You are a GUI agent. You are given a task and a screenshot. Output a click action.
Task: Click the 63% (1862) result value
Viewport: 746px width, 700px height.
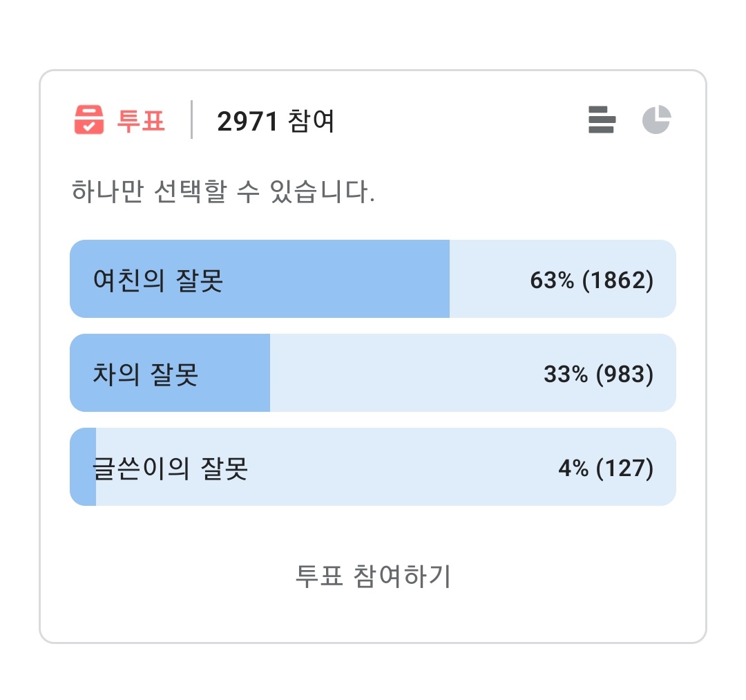coord(591,280)
